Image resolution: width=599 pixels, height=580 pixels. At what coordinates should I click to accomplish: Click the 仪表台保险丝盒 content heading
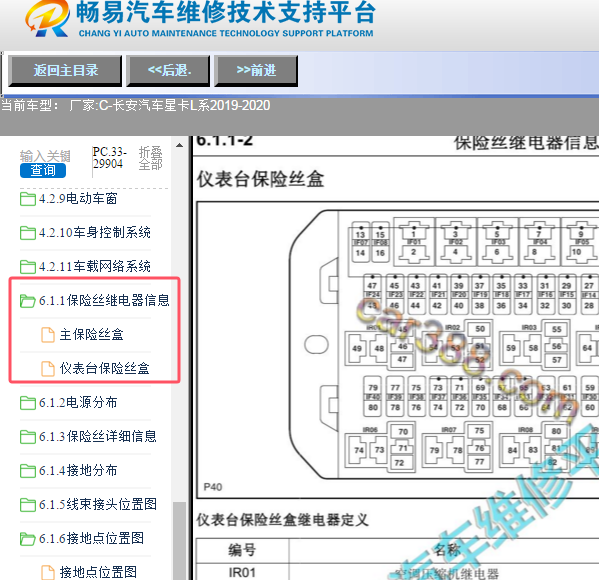(x=261, y=179)
